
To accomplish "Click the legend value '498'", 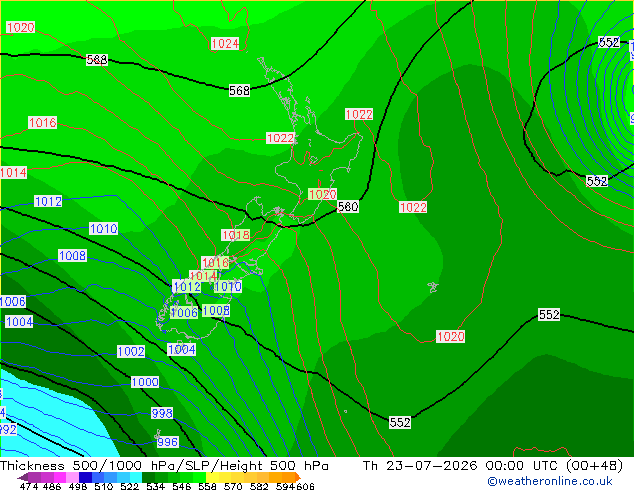I will point(78,486).
